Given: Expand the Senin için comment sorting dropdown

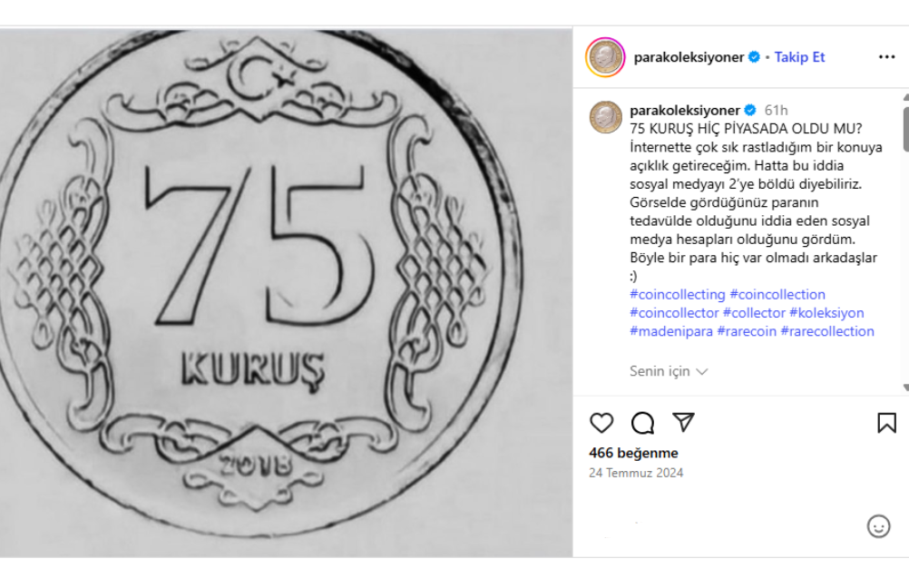Looking at the screenshot, I should pyautogui.click(x=669, y=371).
